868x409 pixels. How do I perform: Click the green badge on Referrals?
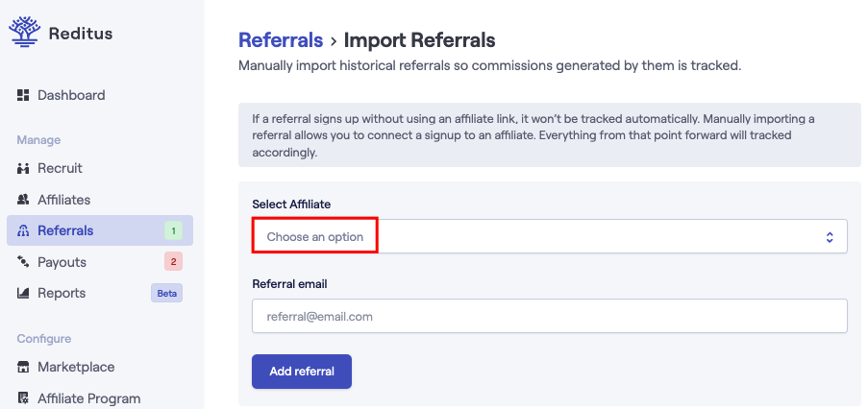(x=173, y=231)
